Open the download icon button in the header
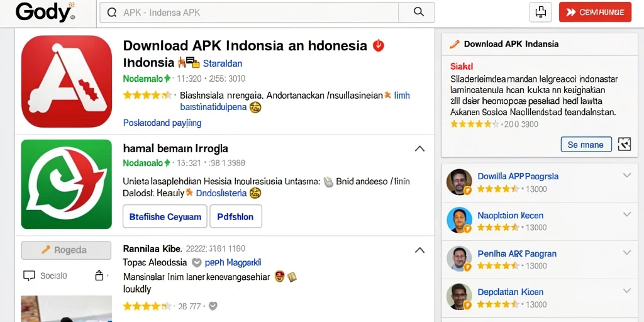The width and height of the screenshot is (644, 322). point(540,13)
